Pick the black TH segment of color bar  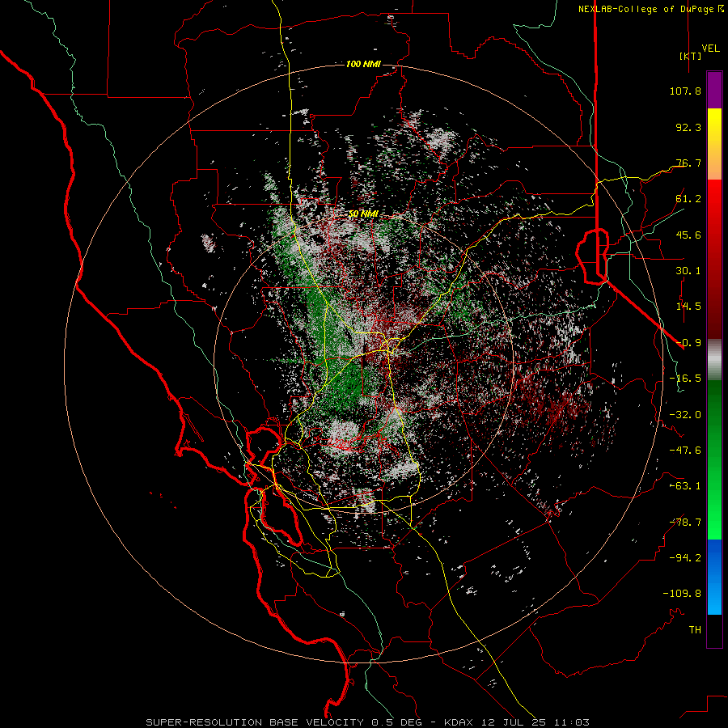click(x=714, y=630)
